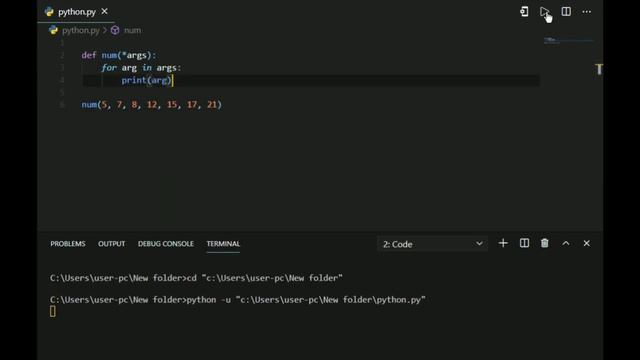Open changes compare icon in editor toolbar
Screen dimensions: 640x360
tap(524, 12)
